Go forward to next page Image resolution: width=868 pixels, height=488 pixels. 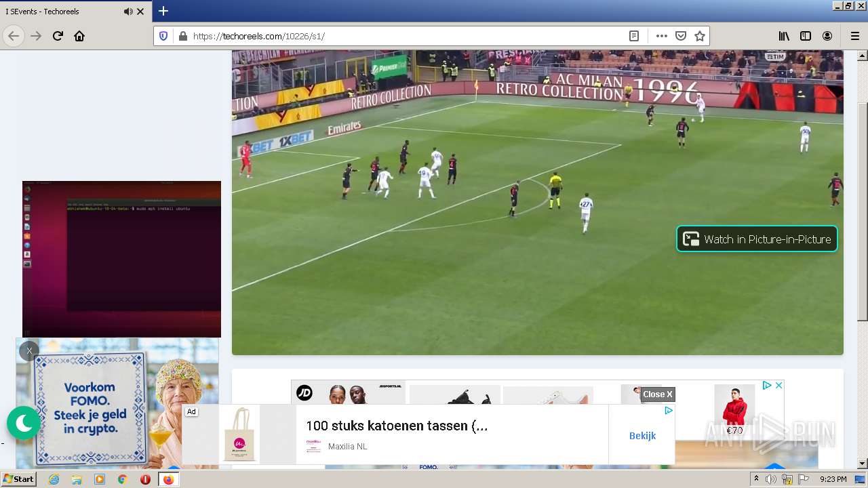36,36
